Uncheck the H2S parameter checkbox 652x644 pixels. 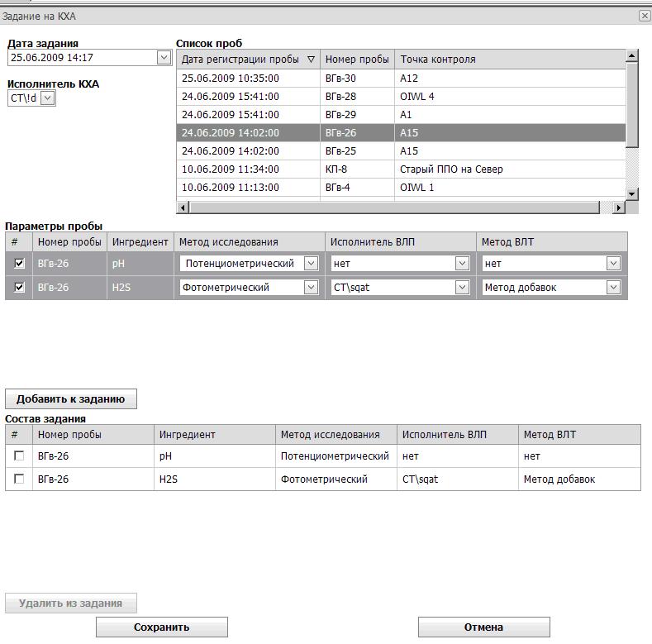pyautogui.click(x=19, y=288)
